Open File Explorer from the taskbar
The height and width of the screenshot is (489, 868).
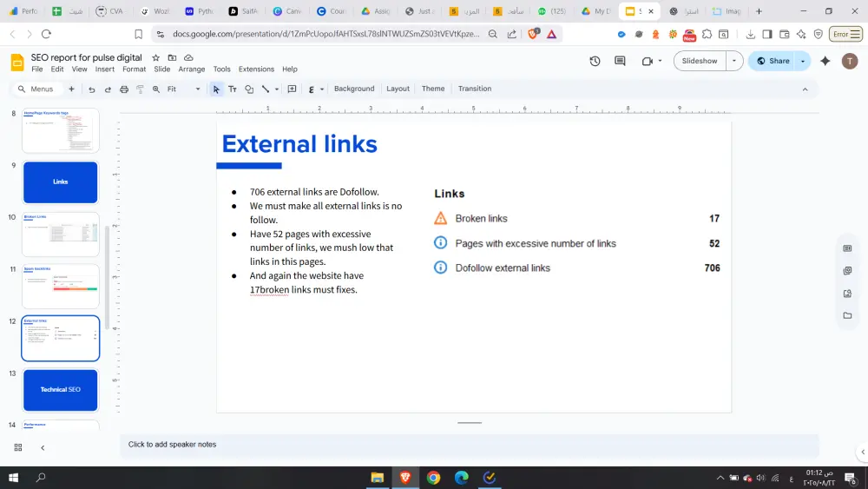coord(377,478)
